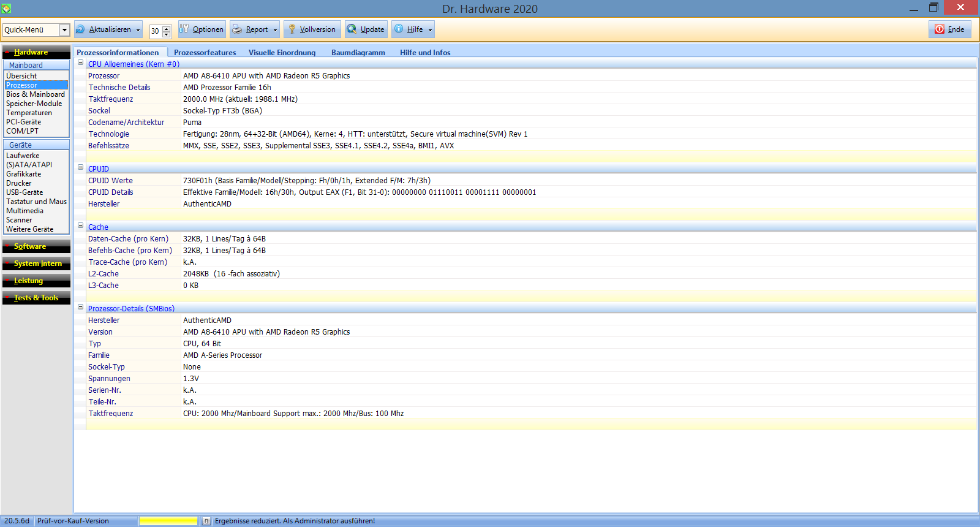This screenshot has width=980, height=527.
Task: Click the status bar document icon
Action: 206,521
